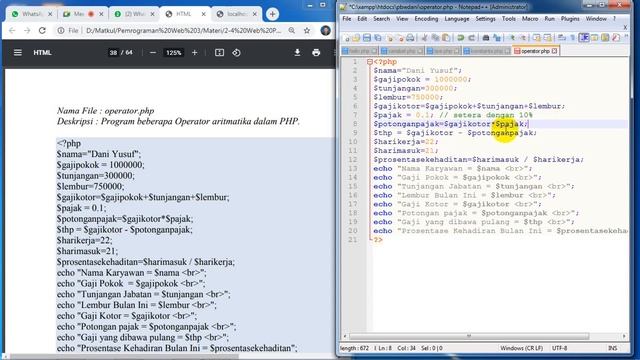Save the file with Notepad++ Save icon
640x360 pixels.
pyautogui.click(x=367, y=38)
